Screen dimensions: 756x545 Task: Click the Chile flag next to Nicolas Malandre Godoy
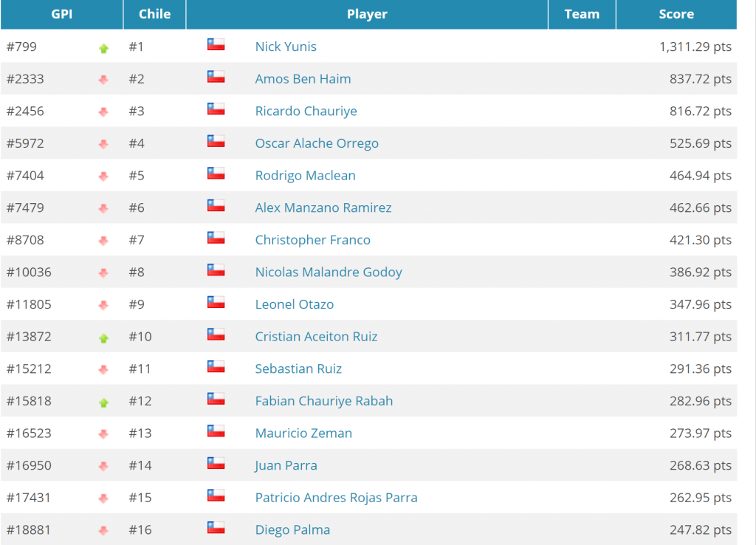pyautogui.click(x=216, y=270)
